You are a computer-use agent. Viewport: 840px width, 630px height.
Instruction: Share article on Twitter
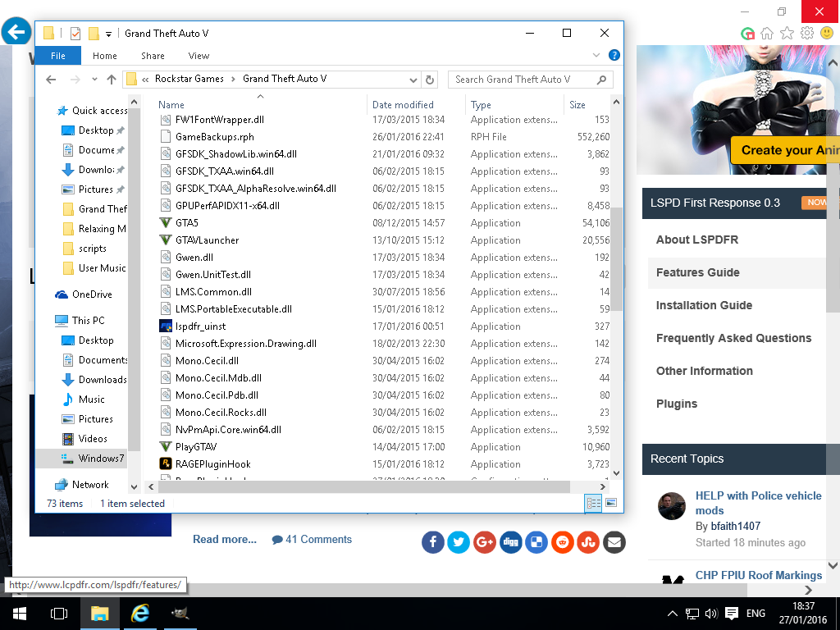[x=459, y=543]
